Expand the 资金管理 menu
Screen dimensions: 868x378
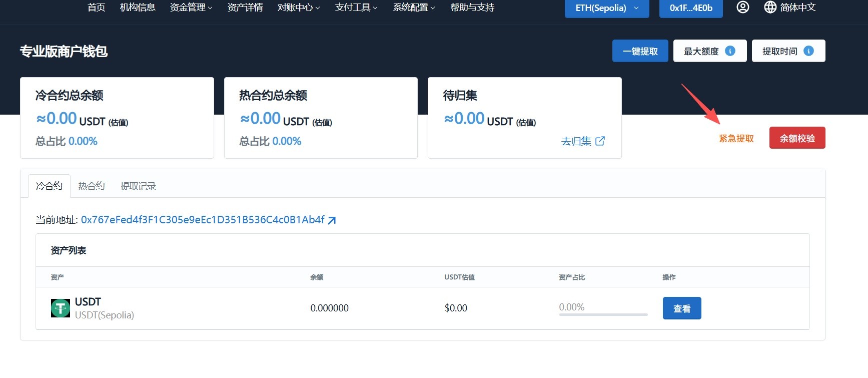(x=191, y=8)
